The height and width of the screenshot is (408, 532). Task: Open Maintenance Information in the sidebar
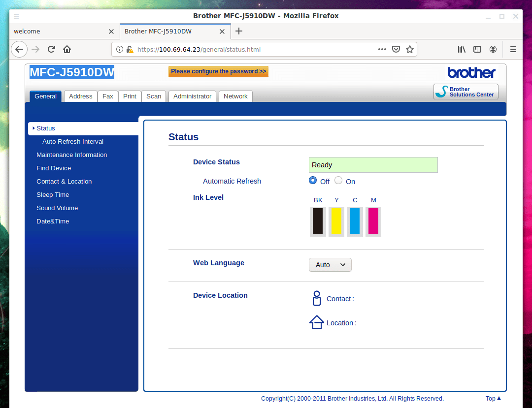pyautogui.click(x=71, y=155)
